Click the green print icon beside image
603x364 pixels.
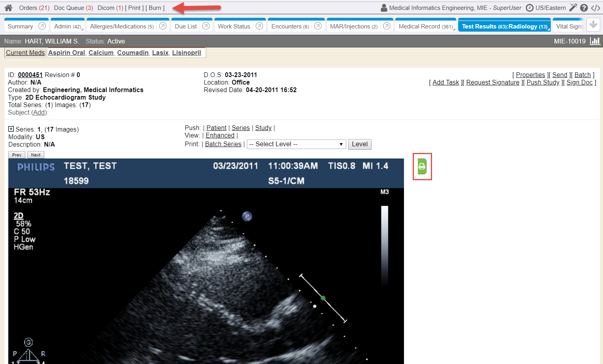[x=422, y=166]
